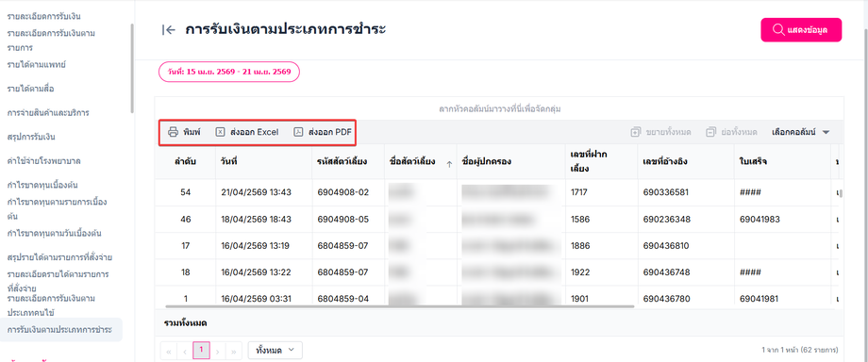868x362 pixels.
Task: Go to page 1 in pagination
Action: [x=202, y=351]
